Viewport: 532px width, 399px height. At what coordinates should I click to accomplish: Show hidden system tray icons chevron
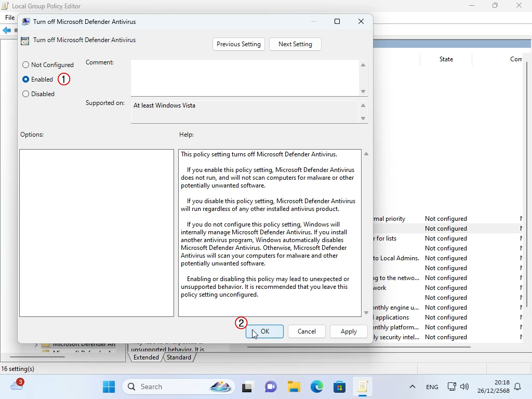click(413, 387)
